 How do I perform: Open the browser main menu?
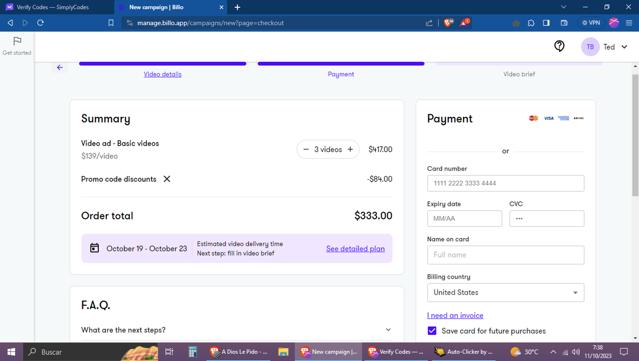point(629,23)
